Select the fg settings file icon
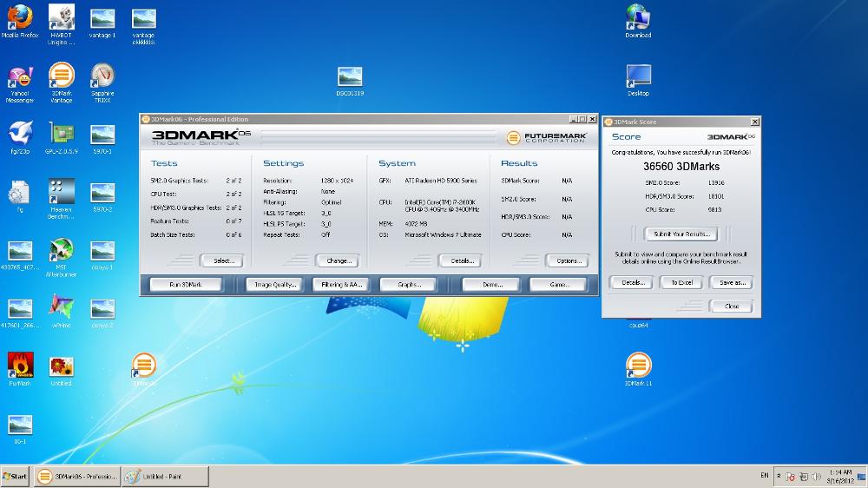 [19, 197]
